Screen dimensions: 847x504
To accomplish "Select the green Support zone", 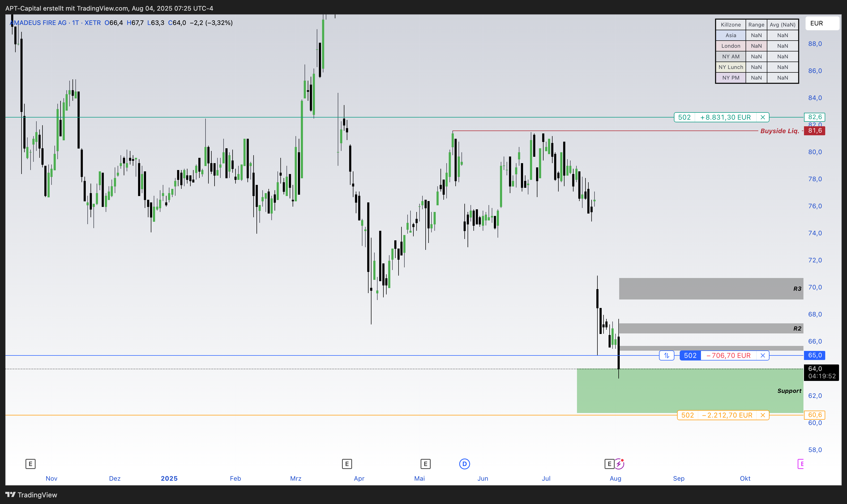I will (x=690, y=390).
